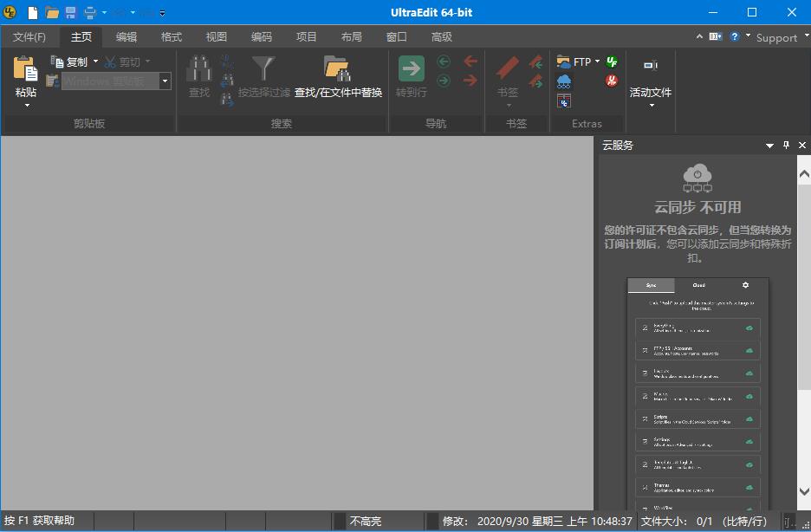Launch UltraCompare with the UC icon

(564, 101)
